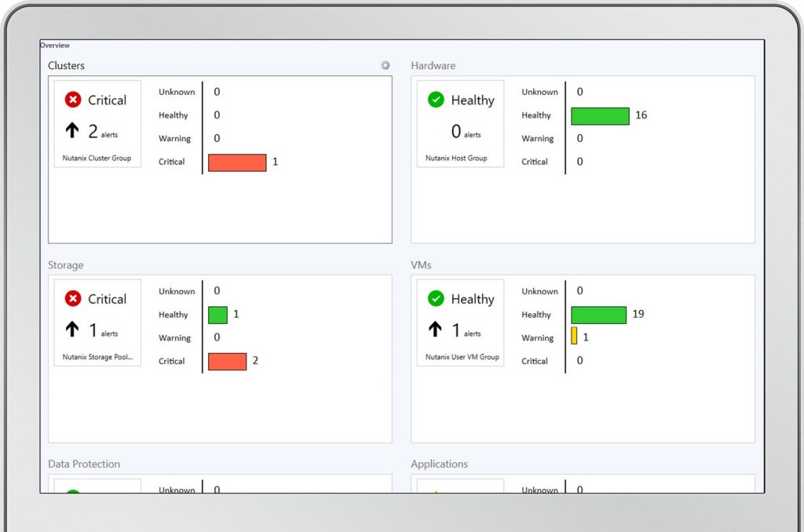804x532 pixels.
Task: Click the 1 alerts count in VMs tile
Action: tap(466, 330)
